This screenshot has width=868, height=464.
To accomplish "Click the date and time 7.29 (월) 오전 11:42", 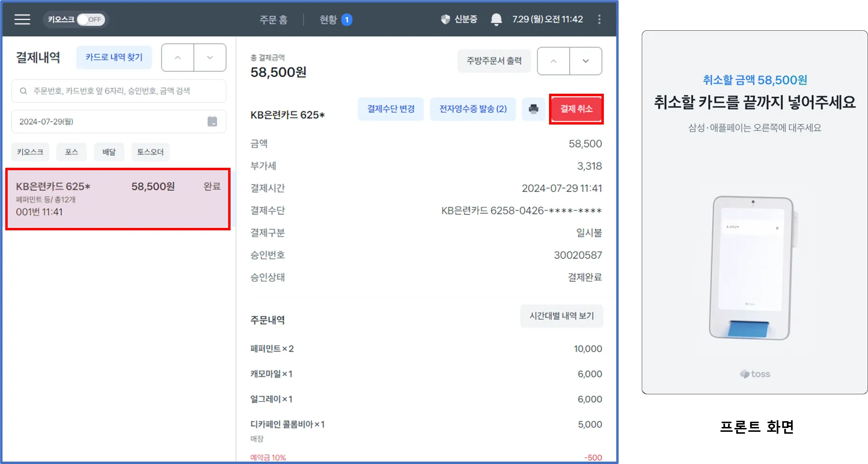I will click(548, 19).
